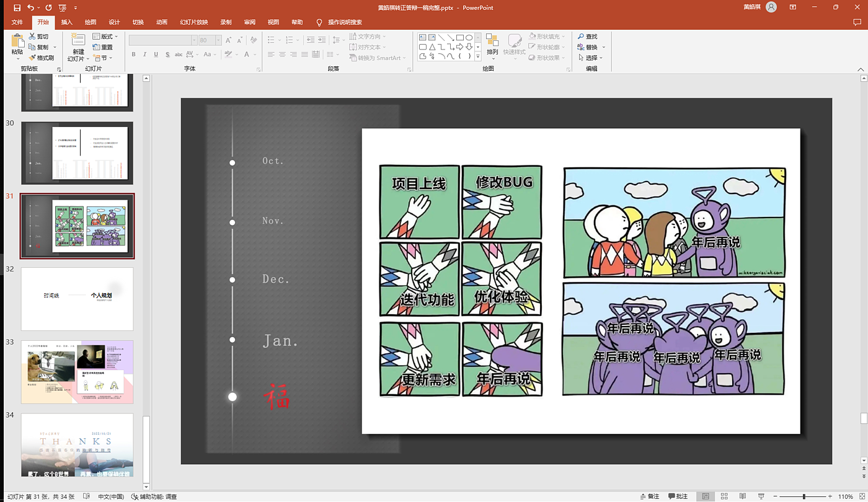Expand the shapes gallery more arrow

point(477,56)
